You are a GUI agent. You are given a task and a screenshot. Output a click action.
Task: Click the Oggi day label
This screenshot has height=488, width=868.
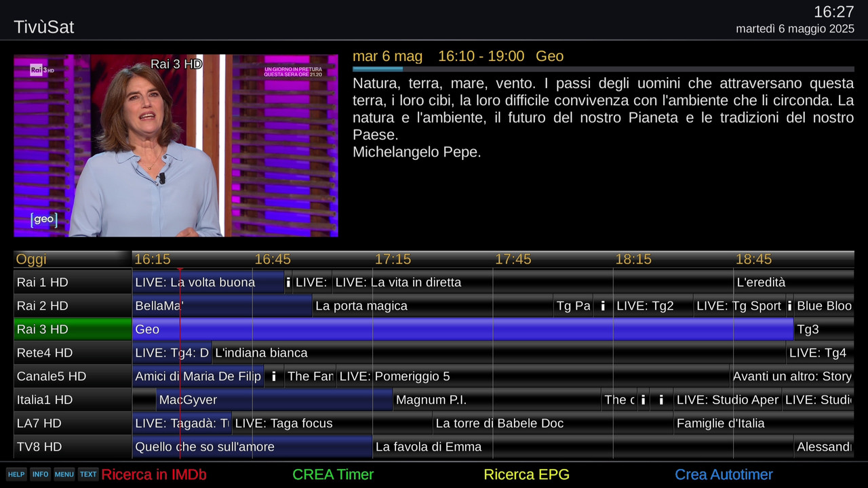[x=32, y=259]
